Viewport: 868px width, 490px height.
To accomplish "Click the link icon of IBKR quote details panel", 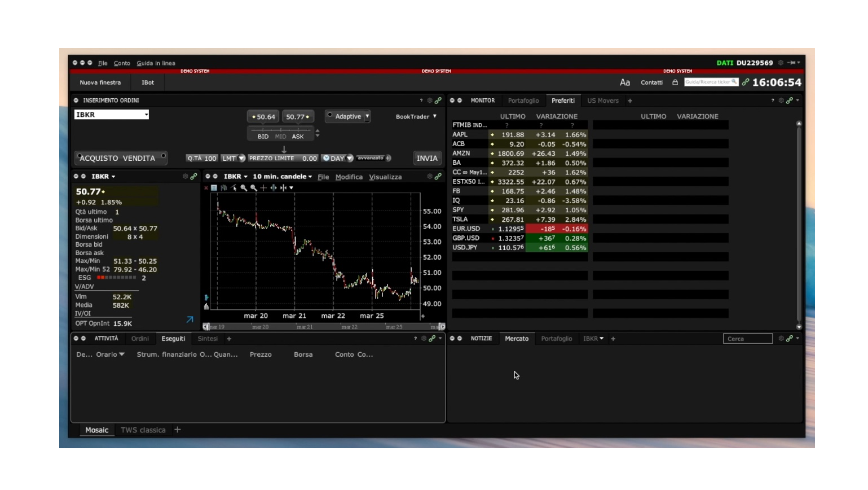I will click(x=194, y=176).
